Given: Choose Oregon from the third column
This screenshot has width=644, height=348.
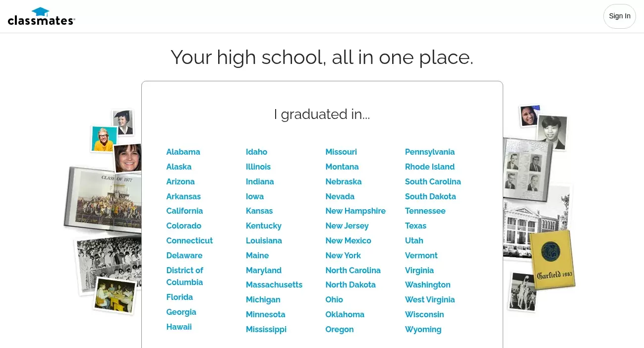Looking at the screenshot, I should pyautogui.click(x=340, y=330).
